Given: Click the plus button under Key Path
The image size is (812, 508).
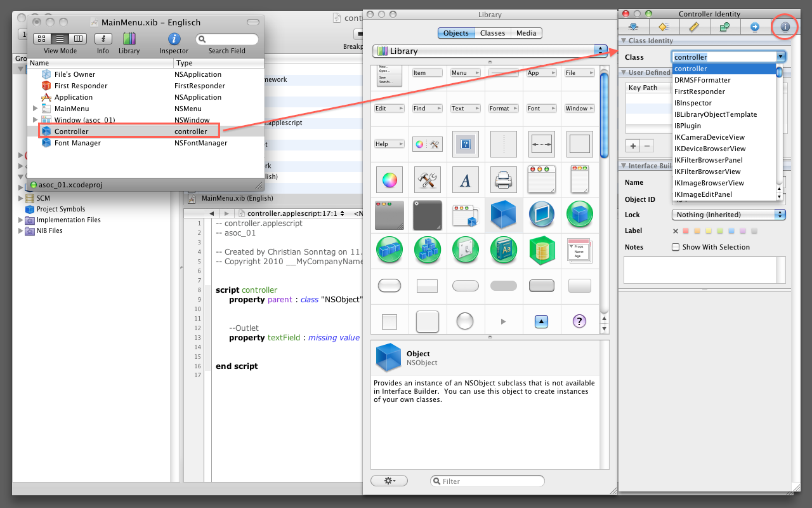Looking at the screenshot, I should click(633, 145).
